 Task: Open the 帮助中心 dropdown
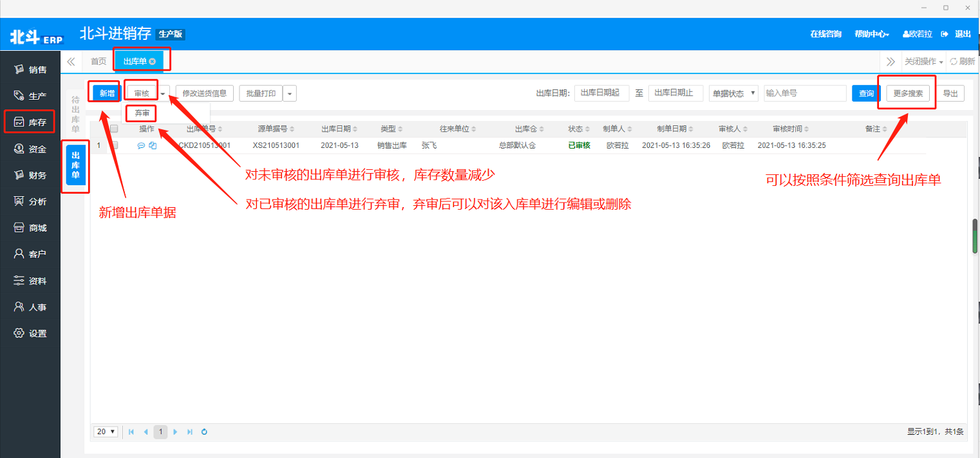(x=872, y=34)
